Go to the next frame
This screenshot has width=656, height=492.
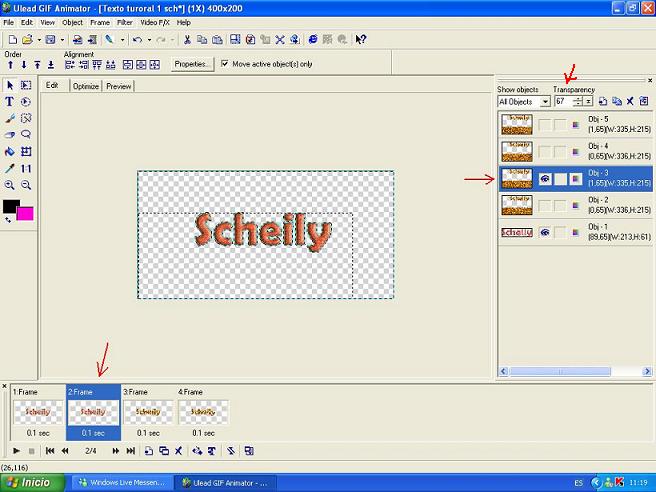[115, 451]
